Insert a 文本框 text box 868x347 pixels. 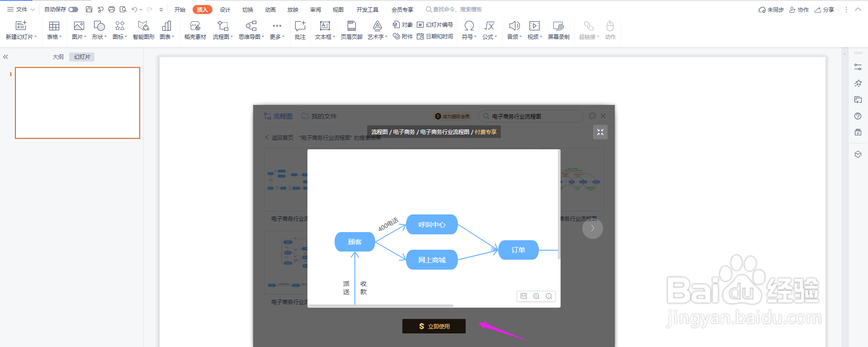(x=325, y=26)
